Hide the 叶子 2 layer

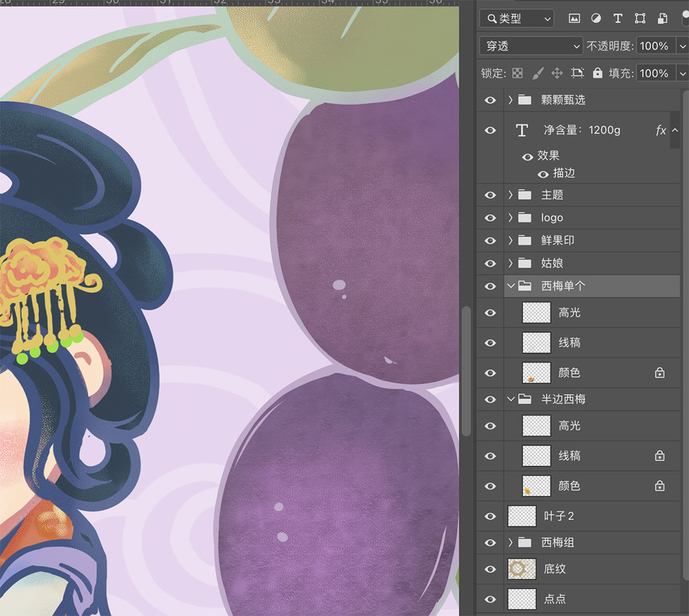[x=491, y=517]
